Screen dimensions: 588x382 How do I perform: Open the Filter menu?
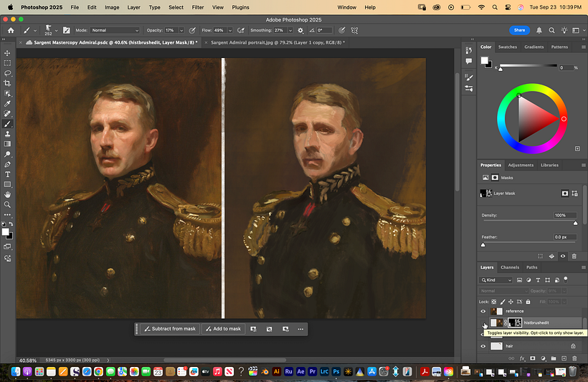[x=198, y=7]
